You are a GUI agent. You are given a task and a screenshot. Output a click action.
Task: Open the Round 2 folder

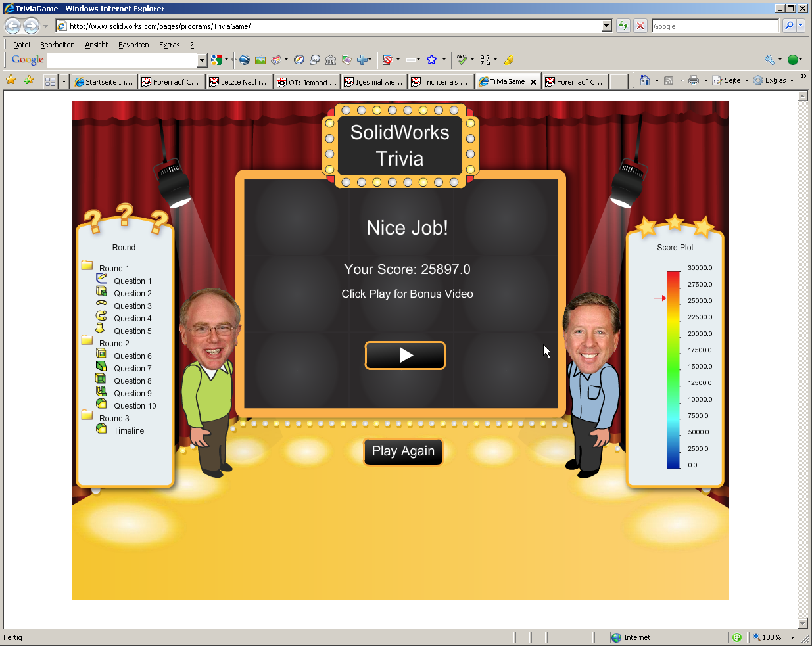(x=87, y=340)
